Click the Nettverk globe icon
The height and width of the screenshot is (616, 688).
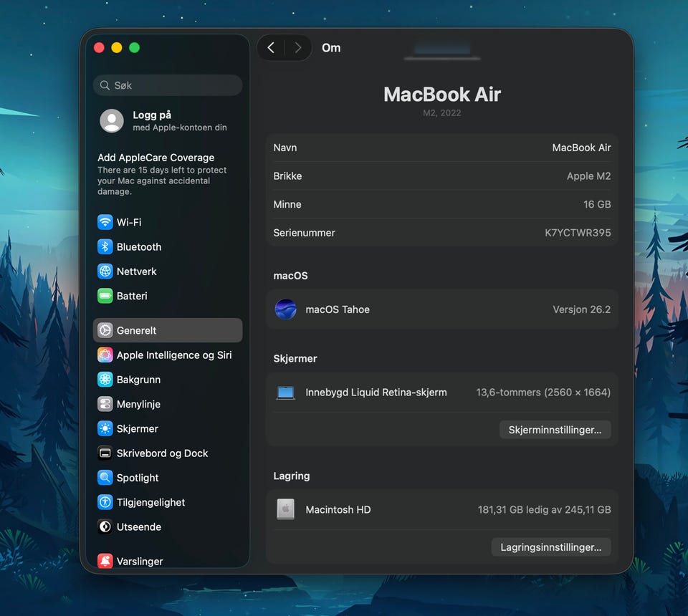[105, 271]
